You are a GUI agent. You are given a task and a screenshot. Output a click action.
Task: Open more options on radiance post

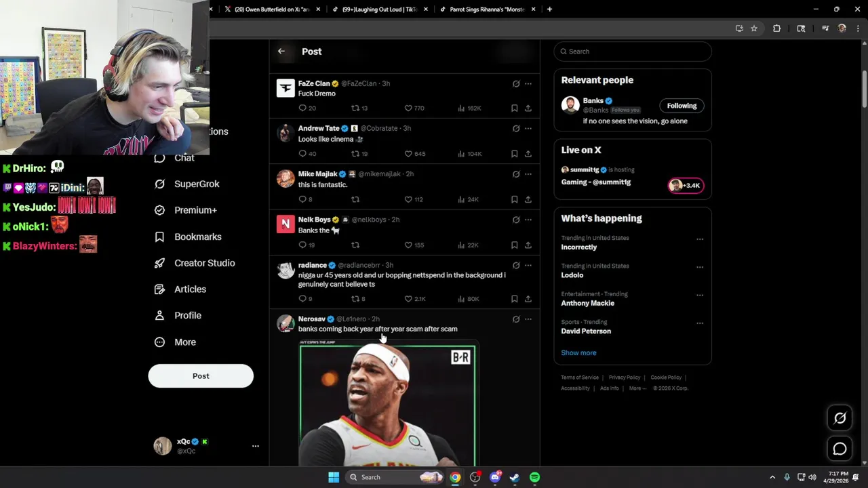528,265
